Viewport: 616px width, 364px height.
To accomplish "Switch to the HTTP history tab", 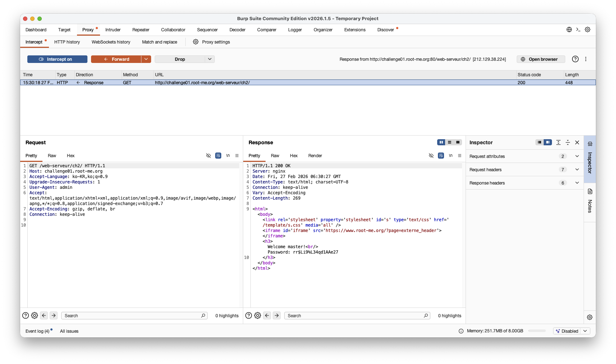I will pyautogui.click(x=67, y=42).
